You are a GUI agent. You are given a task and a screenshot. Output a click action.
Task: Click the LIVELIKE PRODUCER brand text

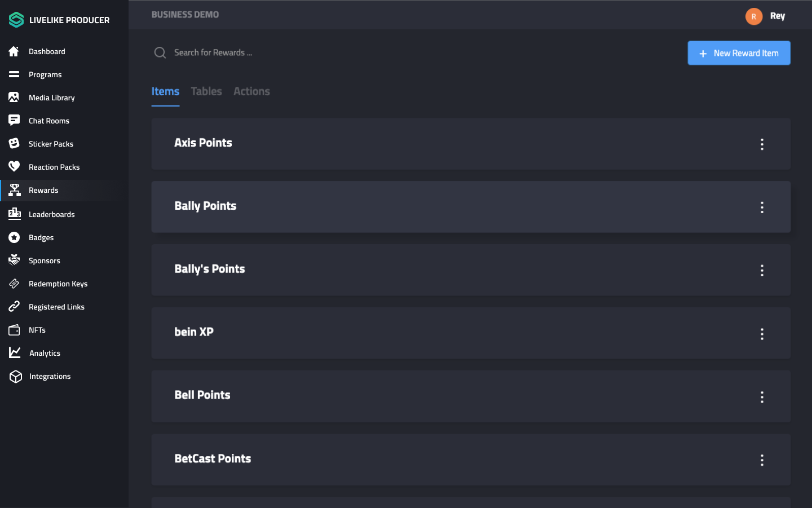click(69, 20)
